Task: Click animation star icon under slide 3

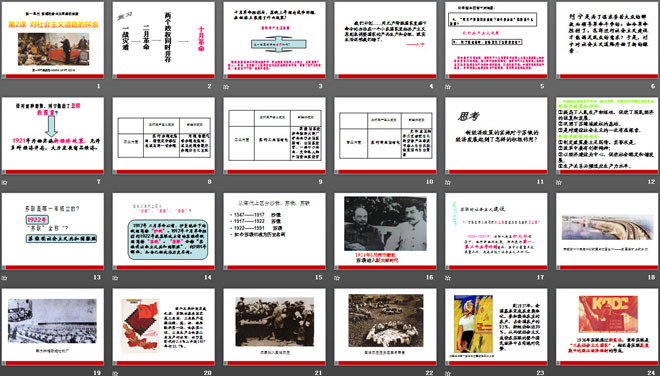Action: (226, 87)
